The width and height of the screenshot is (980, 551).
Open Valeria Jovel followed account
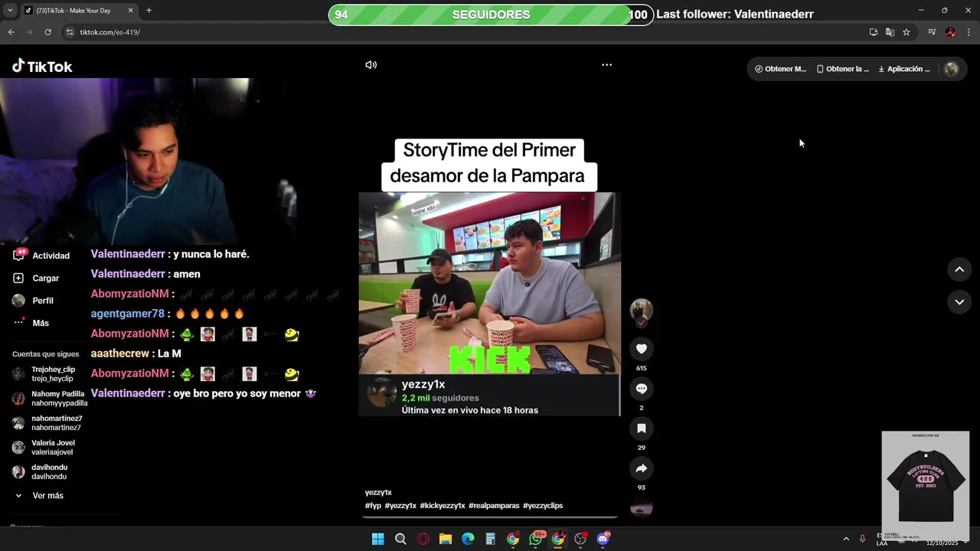pyautogui.click(x=44, y=448)
